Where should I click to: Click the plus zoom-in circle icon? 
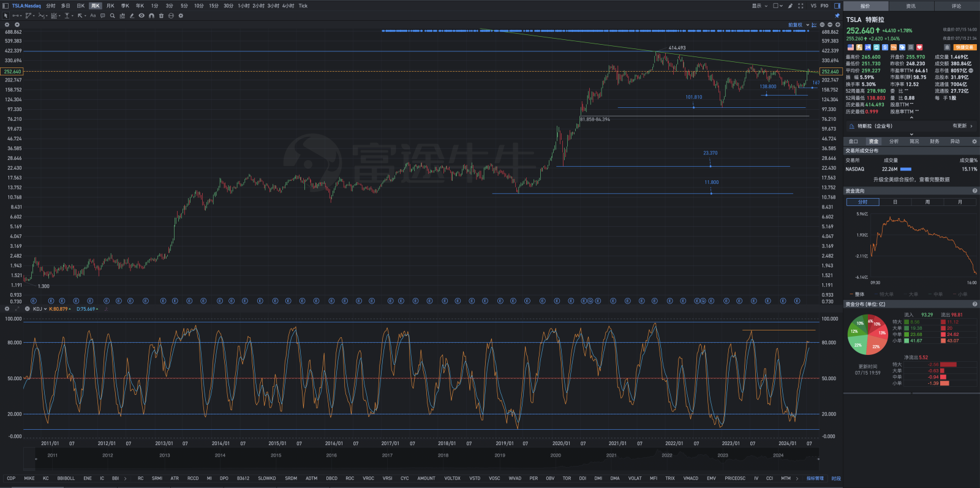(838, 25)
